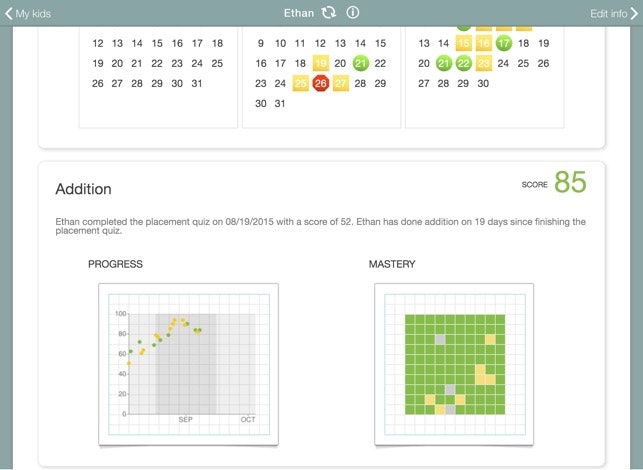Screen dimensions: 643x470
Task: Click the Addition section heading
Action: pyautogui.click(x=83, y=189)
